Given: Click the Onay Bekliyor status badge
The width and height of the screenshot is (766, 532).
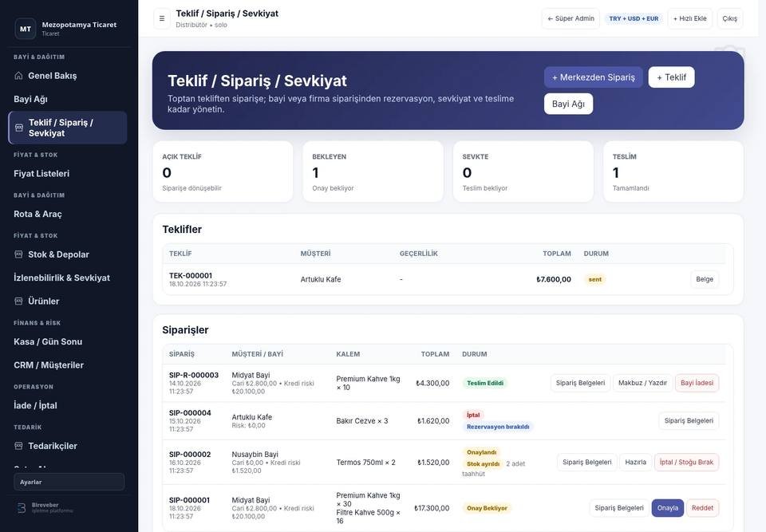Looking at the screenshot, I should [x=487, y=508].
